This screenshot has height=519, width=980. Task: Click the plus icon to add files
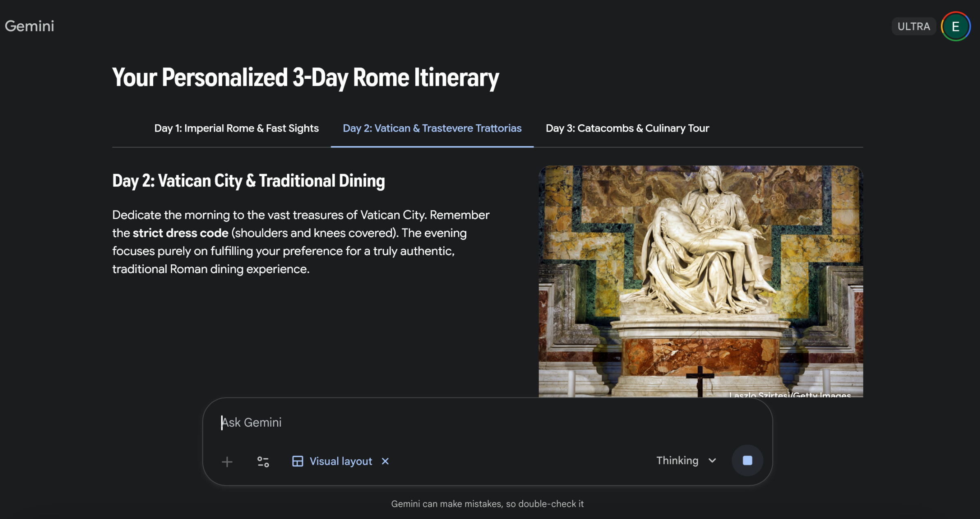pos(227,461)
